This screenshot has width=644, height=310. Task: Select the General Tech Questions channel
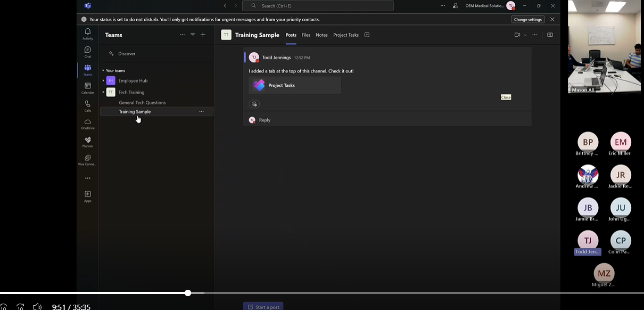[x=142, y=103]
